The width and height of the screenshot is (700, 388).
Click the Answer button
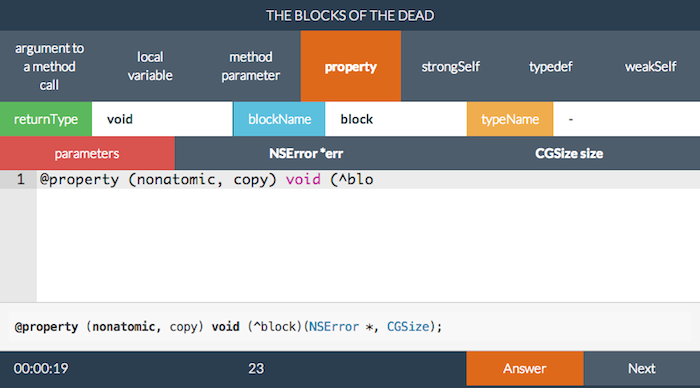click(x=525, y=368)
